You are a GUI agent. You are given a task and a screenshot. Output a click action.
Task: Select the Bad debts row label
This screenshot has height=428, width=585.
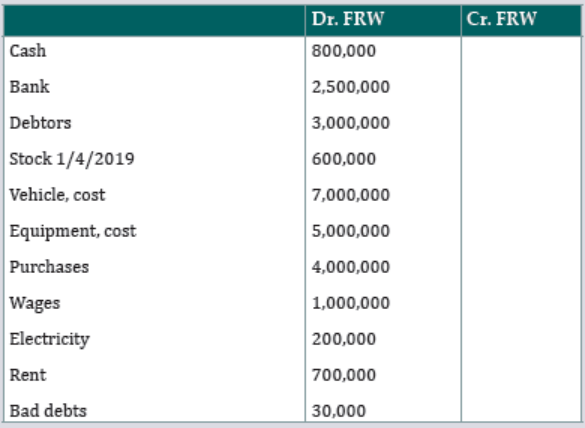[x=48, y=411]
